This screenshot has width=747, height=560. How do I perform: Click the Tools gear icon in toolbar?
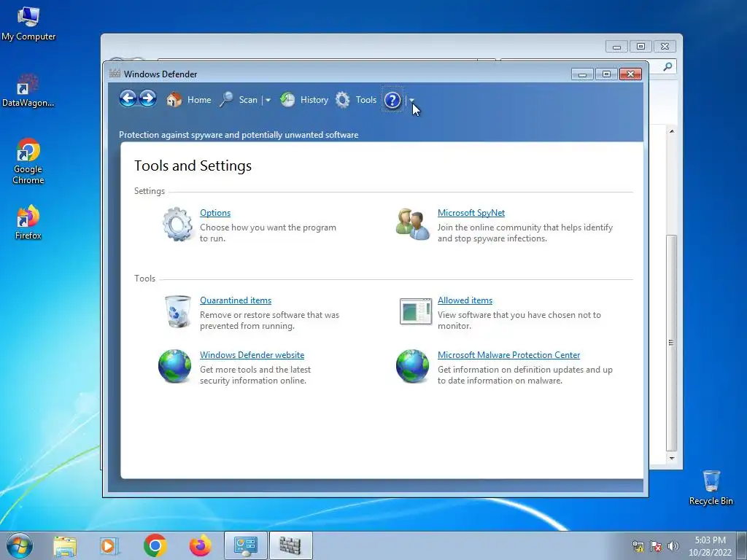[343, 99]
